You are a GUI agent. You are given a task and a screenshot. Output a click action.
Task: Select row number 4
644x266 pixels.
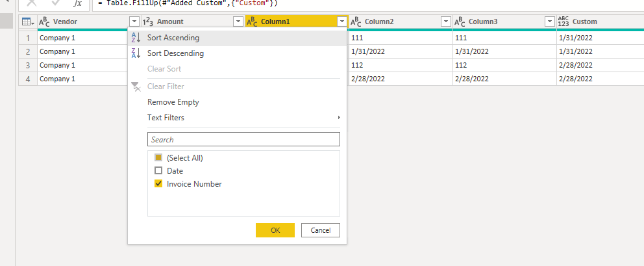pos(28,79)
